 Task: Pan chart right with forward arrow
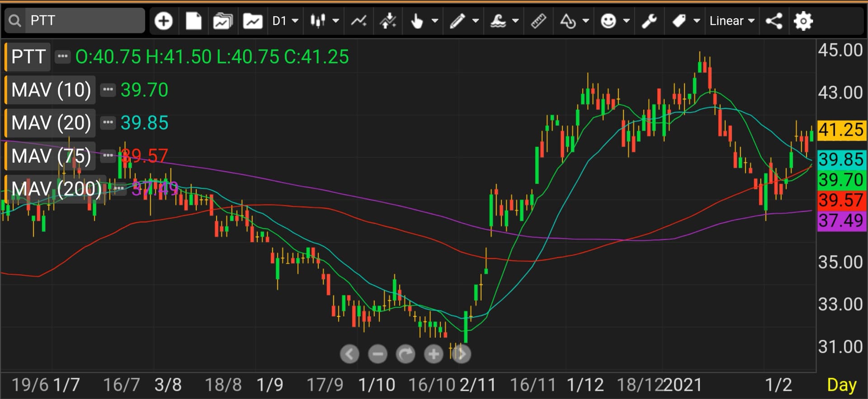[461, 354]
